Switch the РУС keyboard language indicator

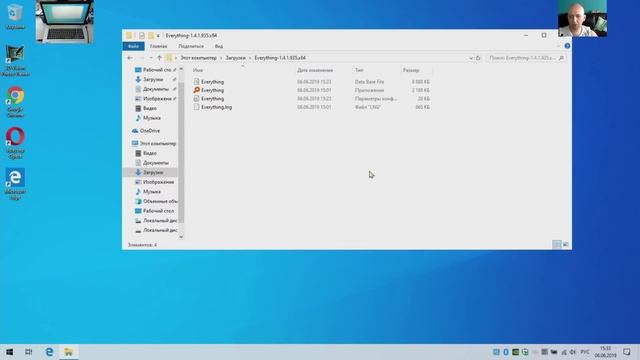click(x=585, y=352)
